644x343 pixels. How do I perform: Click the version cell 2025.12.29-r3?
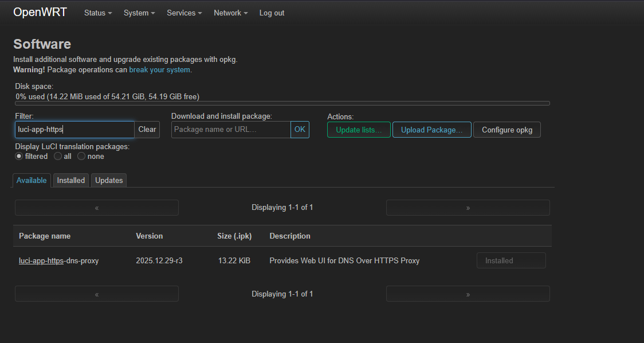pos(159,261)
